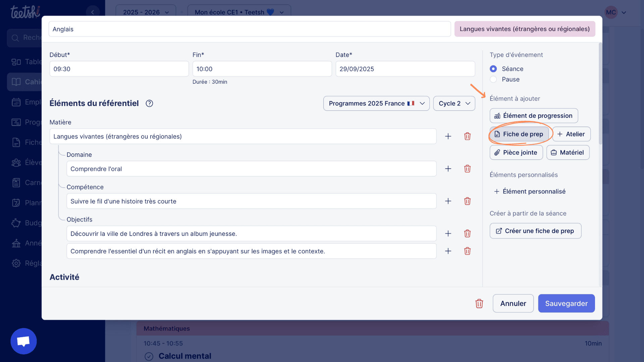
Task: Click the red trash icon beside Annuler
Action: tap(479, 304)
